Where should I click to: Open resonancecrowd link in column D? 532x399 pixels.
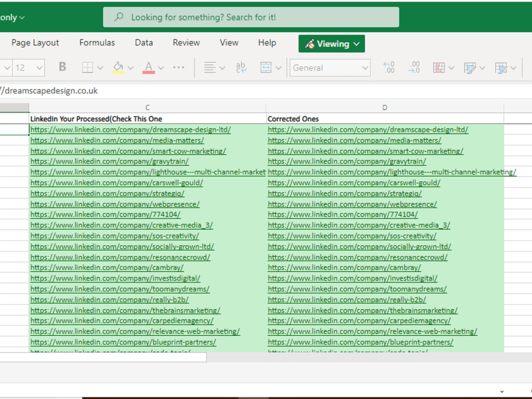click(x=358, y=257)
